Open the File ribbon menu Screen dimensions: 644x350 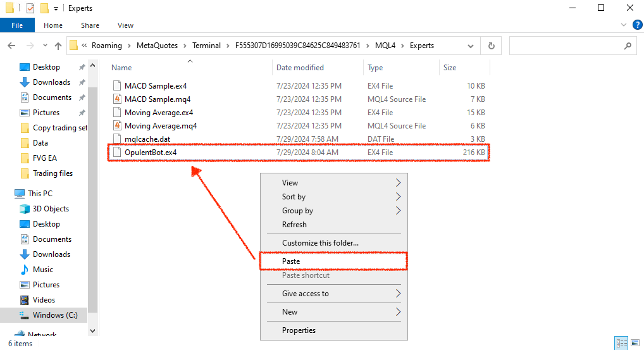coord(17,25)
